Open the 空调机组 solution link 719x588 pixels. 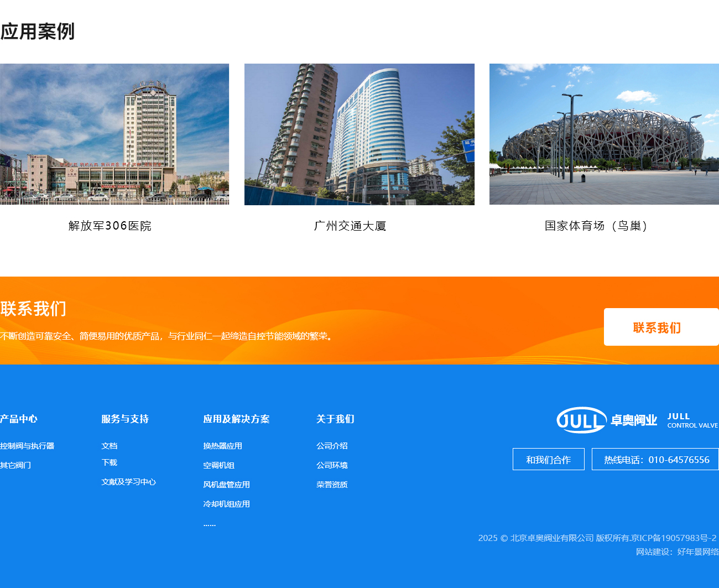coord(218,465)
